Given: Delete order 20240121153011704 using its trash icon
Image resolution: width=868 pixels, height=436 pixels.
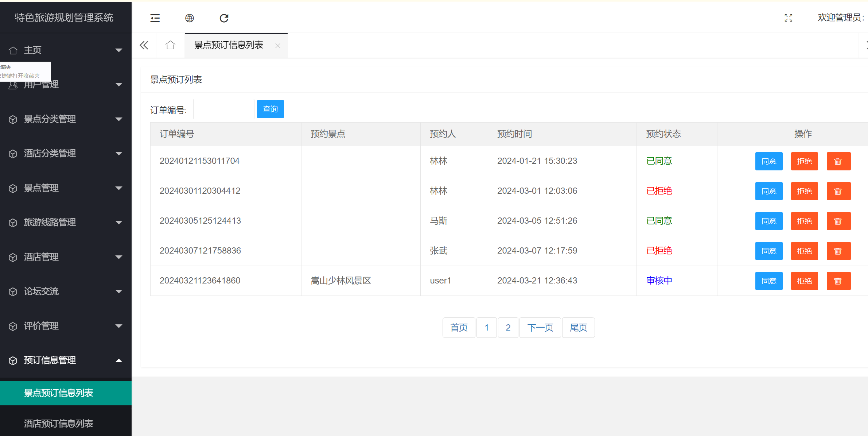Looking at the screenshot, I should 838,161.
